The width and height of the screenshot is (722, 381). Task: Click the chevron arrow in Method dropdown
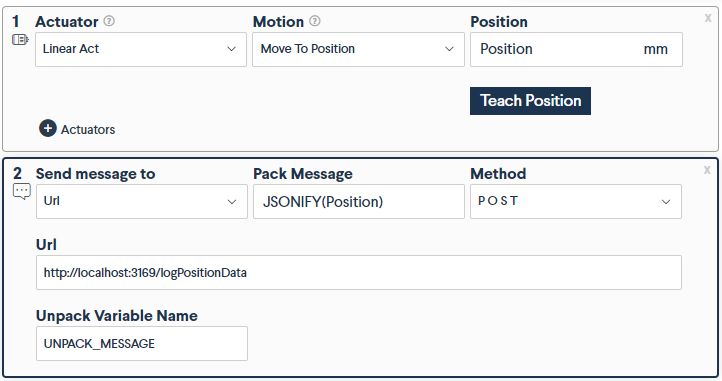[x=666, y=202]
